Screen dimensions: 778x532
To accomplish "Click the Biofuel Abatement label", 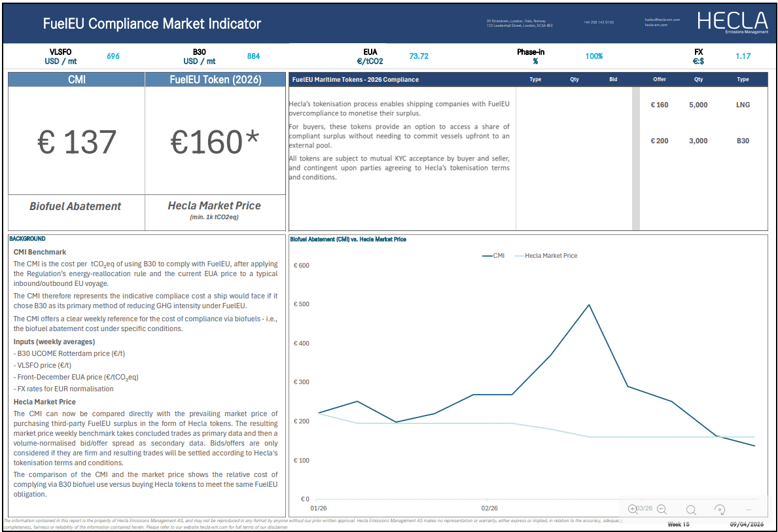I will coord(75,206).
